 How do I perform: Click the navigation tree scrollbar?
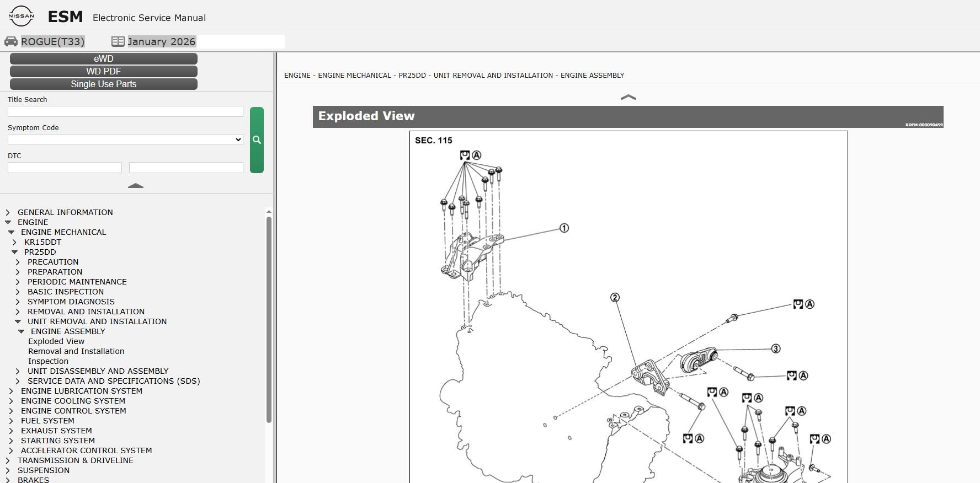coord(269,320)
